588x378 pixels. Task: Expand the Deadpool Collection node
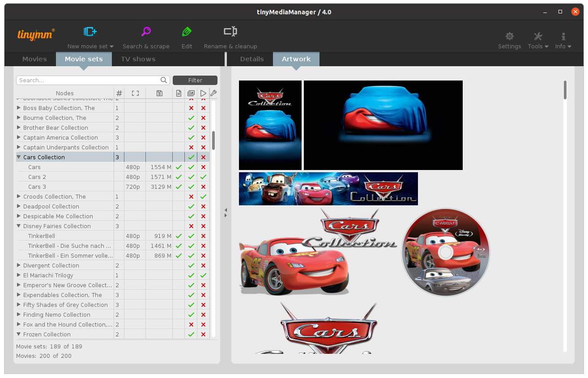[19, 206]
